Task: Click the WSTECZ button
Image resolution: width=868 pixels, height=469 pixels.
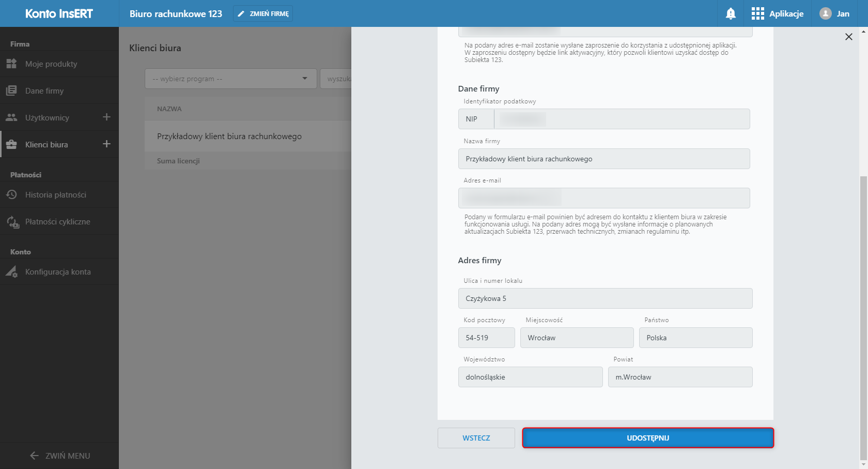Action: click(x=476, y=438)
